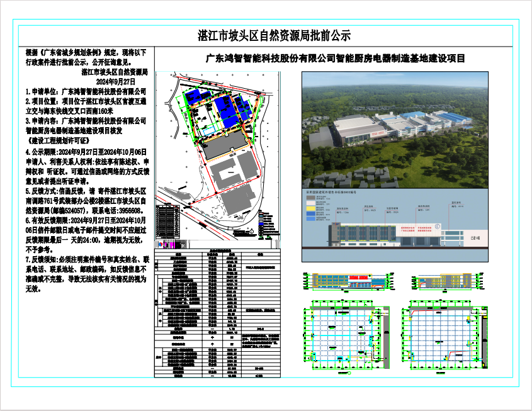Click item 2.项目位置 line
Screen dimensions: 532x411
click(x=86, y=101)
